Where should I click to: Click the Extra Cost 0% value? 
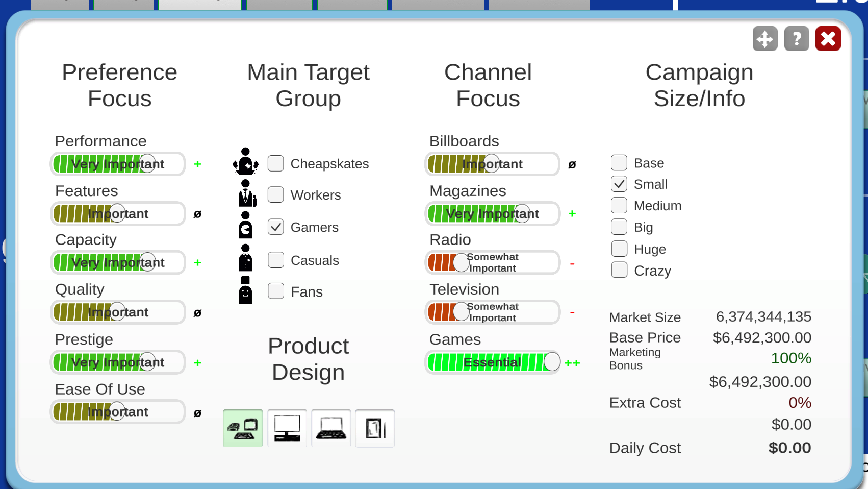[x=800, y=402]
